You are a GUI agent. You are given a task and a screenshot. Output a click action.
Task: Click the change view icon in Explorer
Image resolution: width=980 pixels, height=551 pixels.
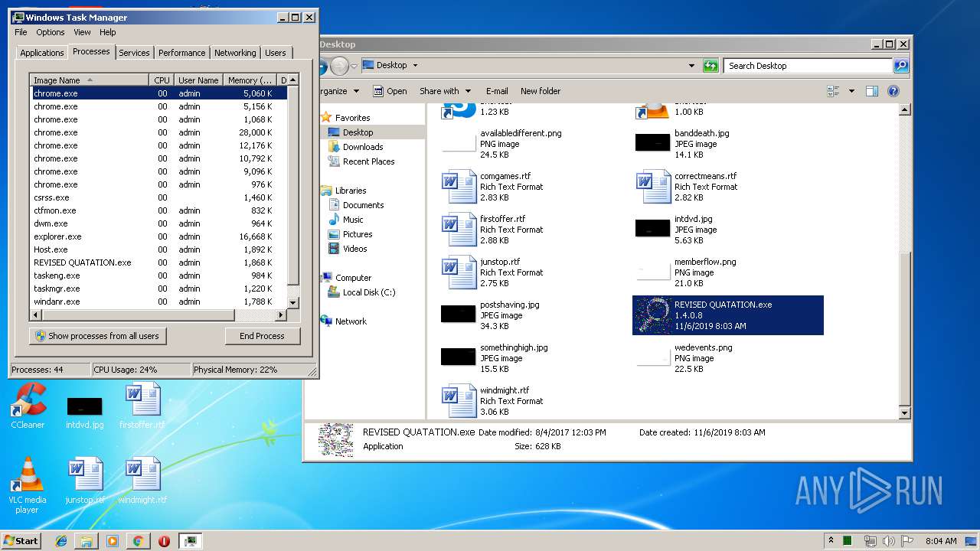pos(833,91)
